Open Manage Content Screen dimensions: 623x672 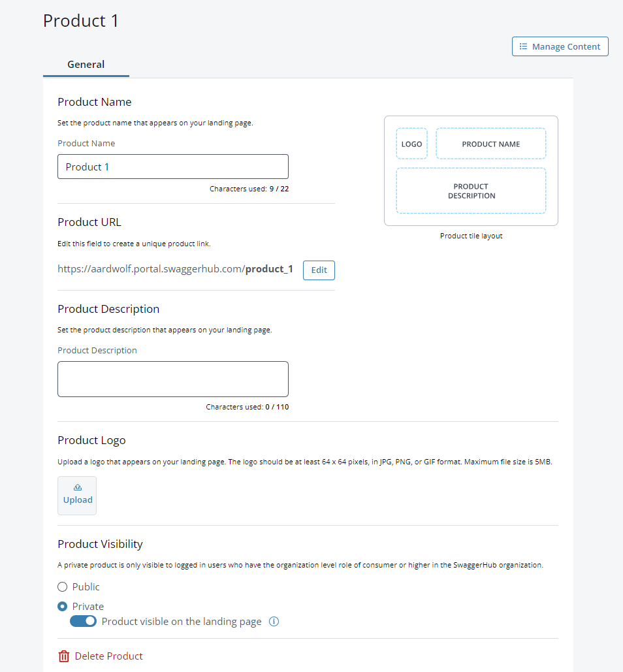tap(560, 46)
